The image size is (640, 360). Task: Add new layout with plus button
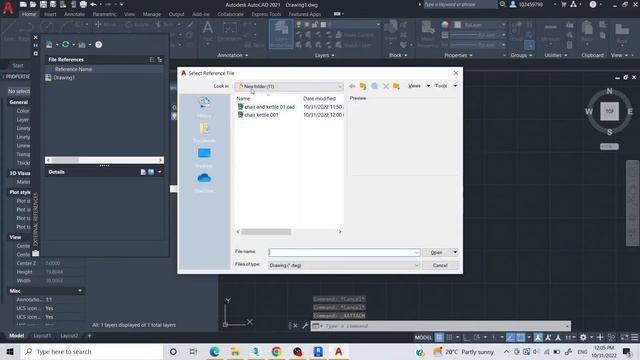pos(89,336)
